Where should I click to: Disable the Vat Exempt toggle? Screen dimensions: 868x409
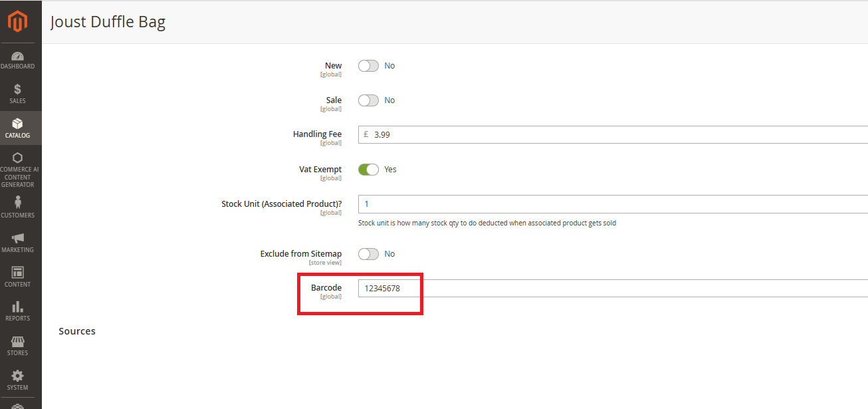point(368,170)
